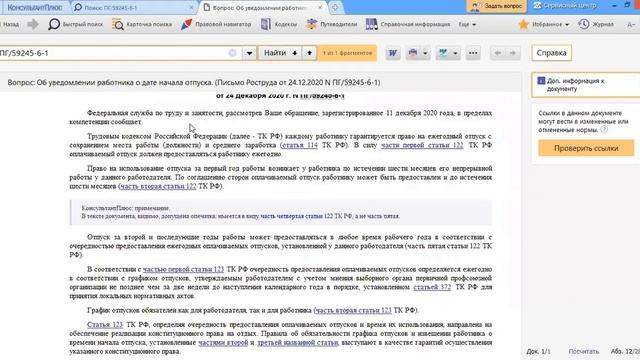Expand print options dropdown
640x360 pixels.
425,53
